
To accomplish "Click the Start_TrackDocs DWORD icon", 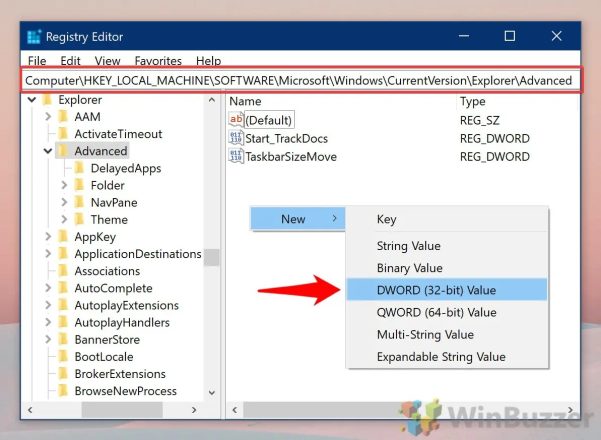I will click(x=236, y=138).
